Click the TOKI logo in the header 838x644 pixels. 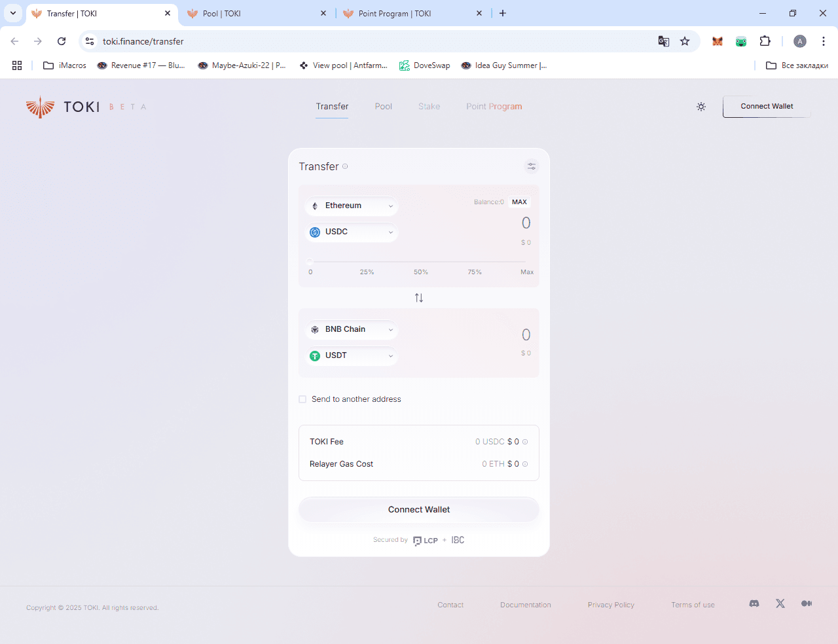click(86, 107)
